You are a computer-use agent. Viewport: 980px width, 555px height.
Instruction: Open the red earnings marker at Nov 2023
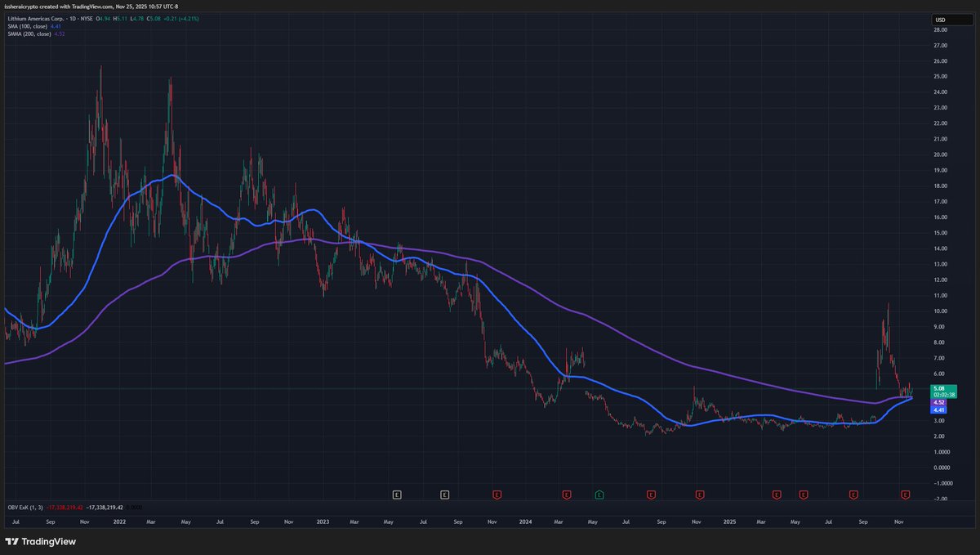(x=497, y=495)
